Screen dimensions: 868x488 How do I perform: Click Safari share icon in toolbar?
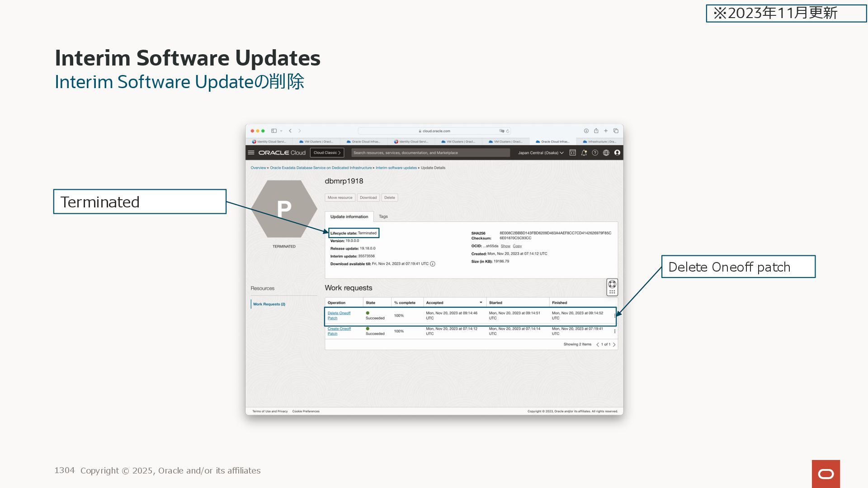pyautogui.click(x=596, y=131)
